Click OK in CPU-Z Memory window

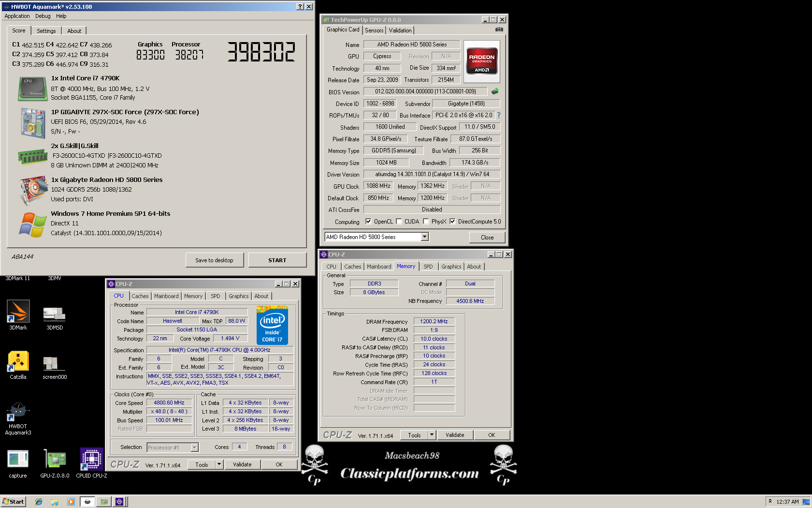tap(492, 435)
